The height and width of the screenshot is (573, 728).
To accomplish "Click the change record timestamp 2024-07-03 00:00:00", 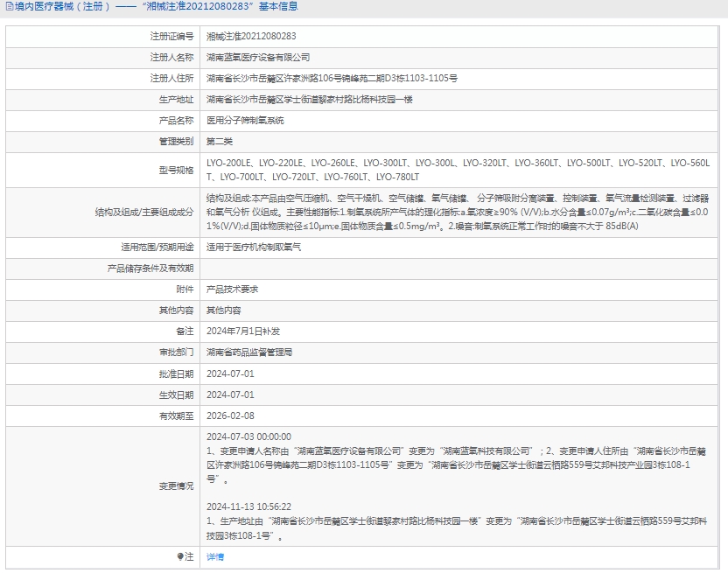I will click(248, 437).
